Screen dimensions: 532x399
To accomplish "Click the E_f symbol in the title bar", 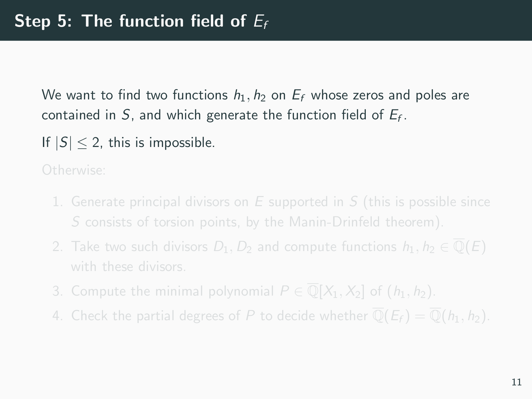I will [260, 22].
